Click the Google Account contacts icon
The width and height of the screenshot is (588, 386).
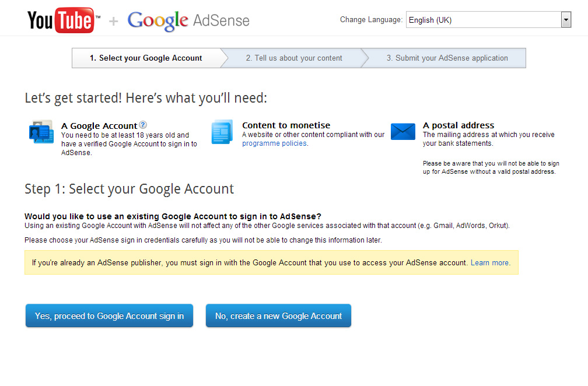41,132
